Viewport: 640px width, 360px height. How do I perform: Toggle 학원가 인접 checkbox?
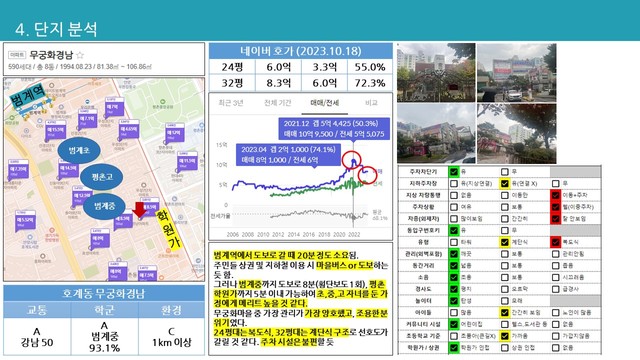pos(454,348)
